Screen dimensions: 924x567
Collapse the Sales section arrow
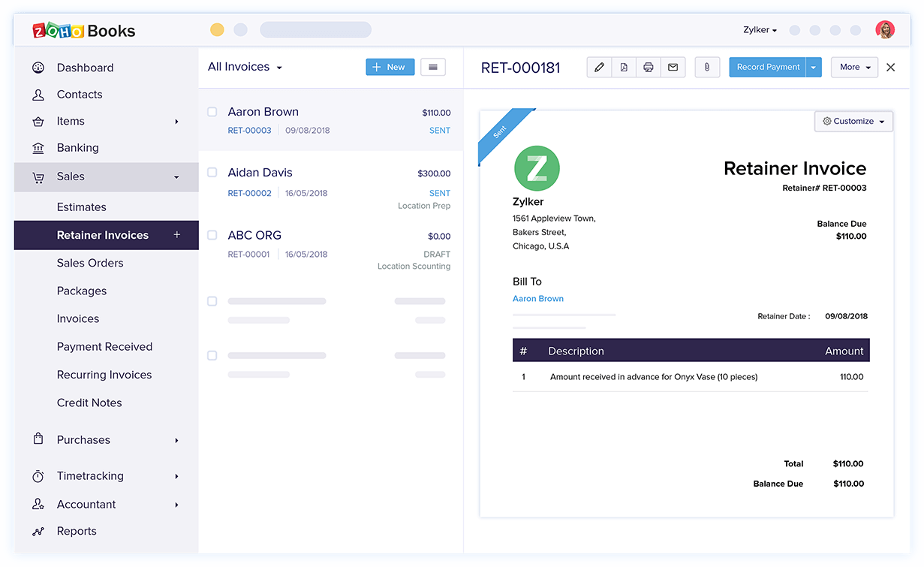(177, 177)
